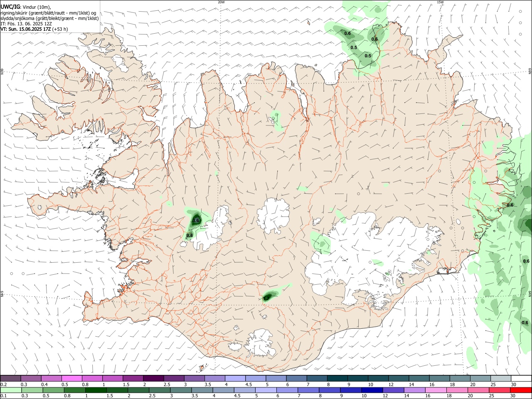The width and height of the screenshot is (532, 399).
Task: Pick the bright red swatch ending the lower scale
Action: pyautogui.click(x=521, y=390)
